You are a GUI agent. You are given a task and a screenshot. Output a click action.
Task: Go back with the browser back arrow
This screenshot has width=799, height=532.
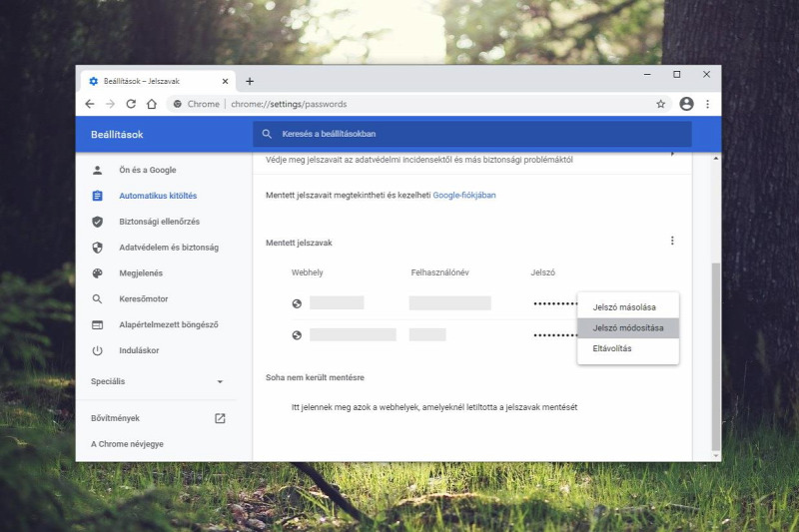tap(90, 104)
